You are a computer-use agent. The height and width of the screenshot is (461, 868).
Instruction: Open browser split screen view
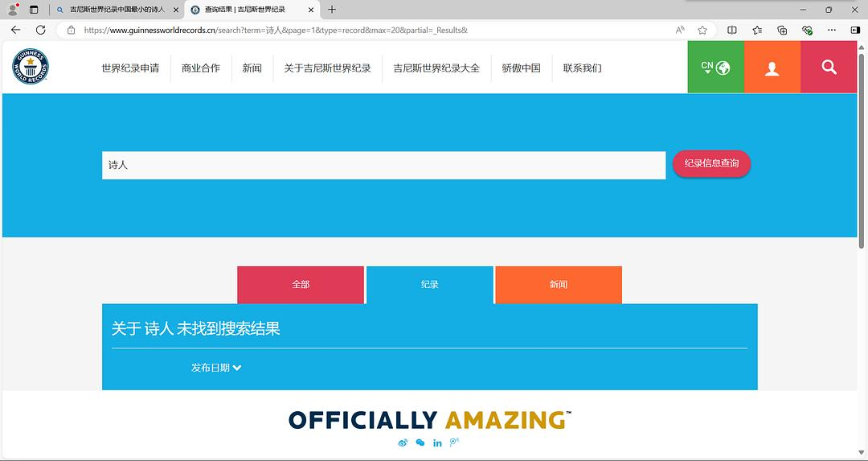click(731, 30)
